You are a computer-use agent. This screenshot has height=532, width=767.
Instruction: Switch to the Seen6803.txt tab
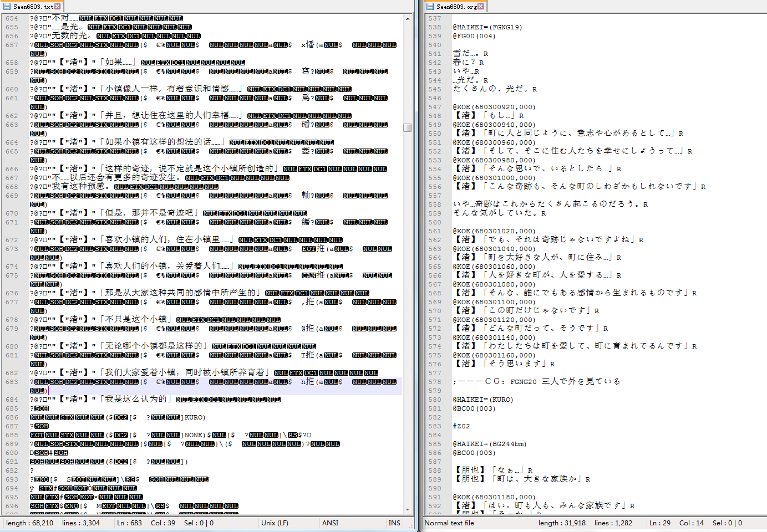[x=33, y=7]
